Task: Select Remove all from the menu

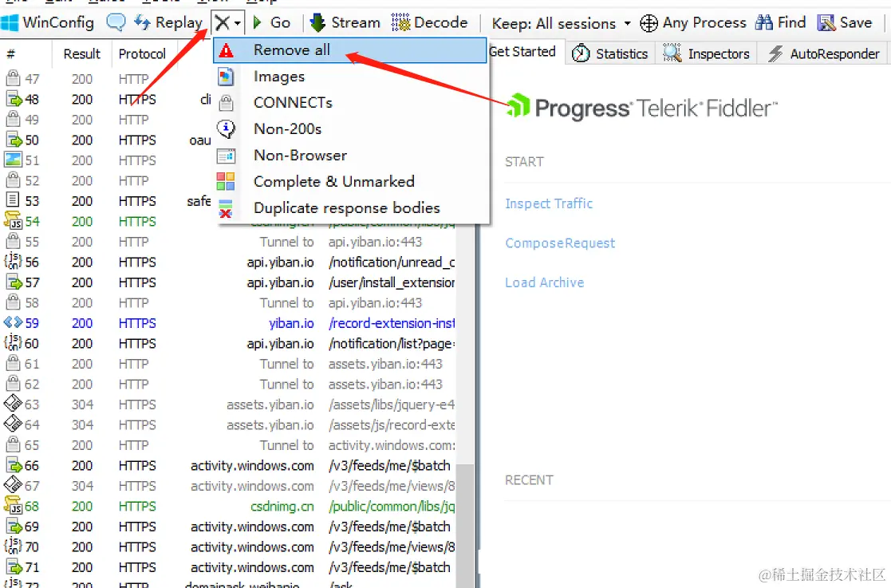Action: pos(350,50)
